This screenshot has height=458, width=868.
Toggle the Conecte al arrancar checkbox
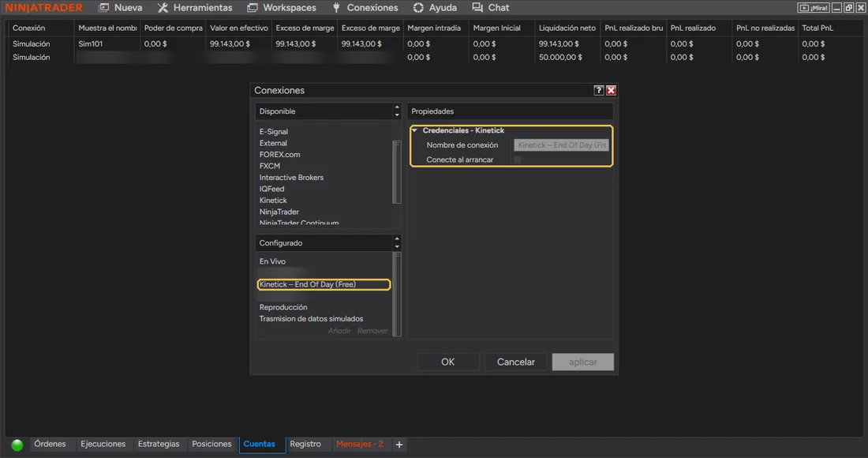click(x=518, y=160)
